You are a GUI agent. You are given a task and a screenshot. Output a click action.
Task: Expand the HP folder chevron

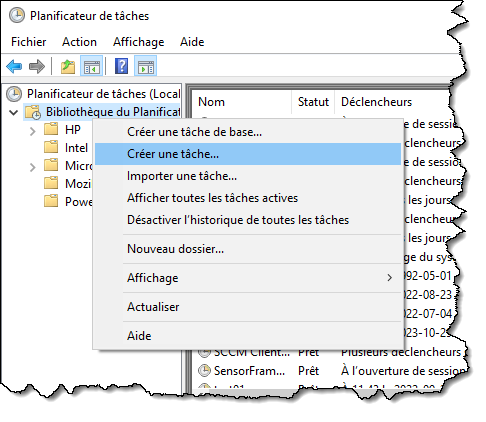pos(32,131)
